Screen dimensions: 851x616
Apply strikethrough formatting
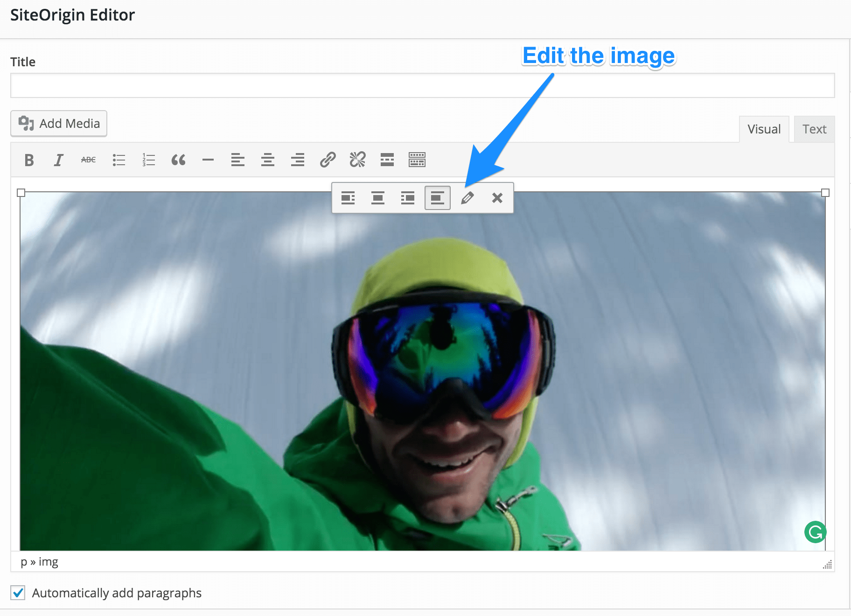(88, 160)
